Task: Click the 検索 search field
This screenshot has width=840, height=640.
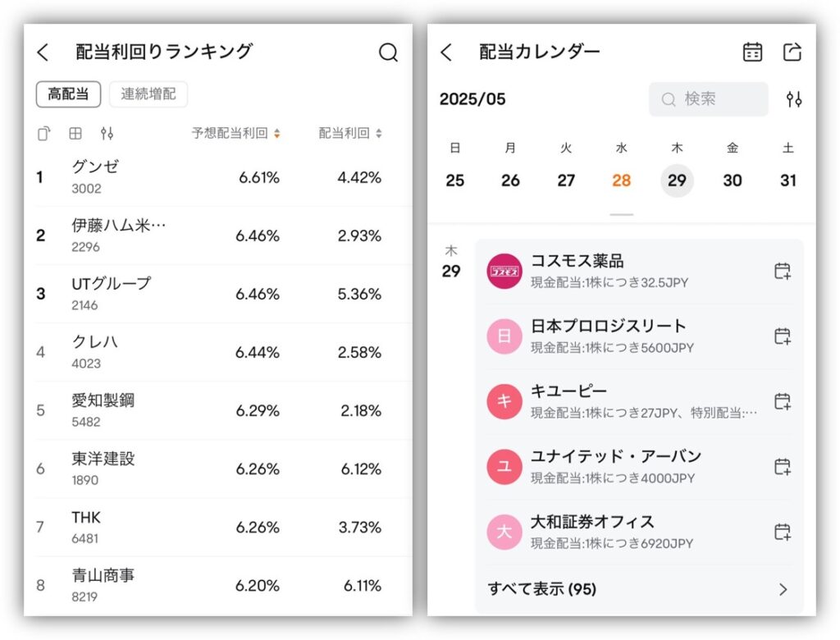Action: 708,99
